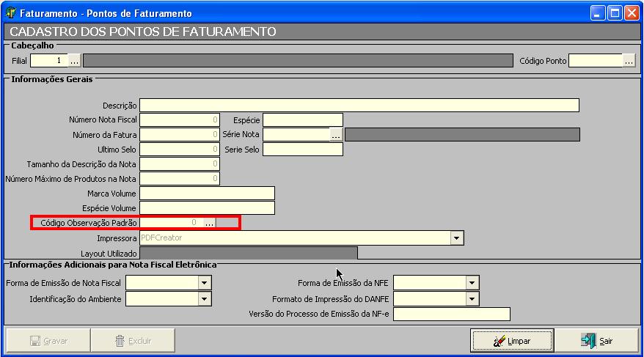
Task: Open the Código Ponto lookup button
Action: tap(629, 61)
